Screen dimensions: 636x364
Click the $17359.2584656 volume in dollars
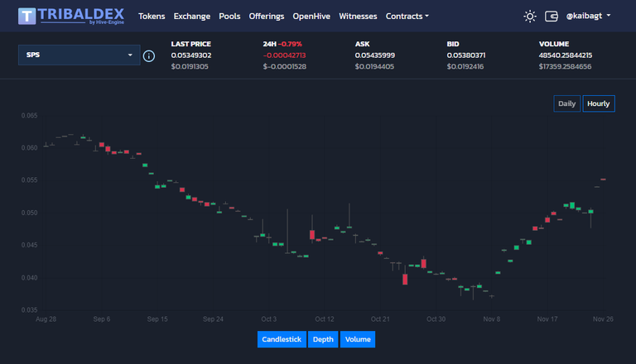pyautogui.click(x=565, y=66)
